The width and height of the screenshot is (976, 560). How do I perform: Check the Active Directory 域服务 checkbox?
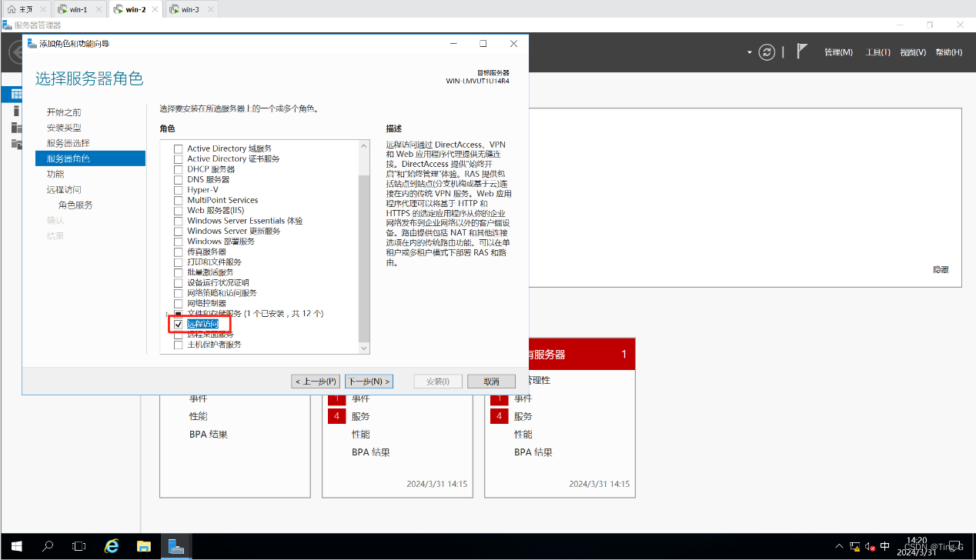click(x=179, y=148)
